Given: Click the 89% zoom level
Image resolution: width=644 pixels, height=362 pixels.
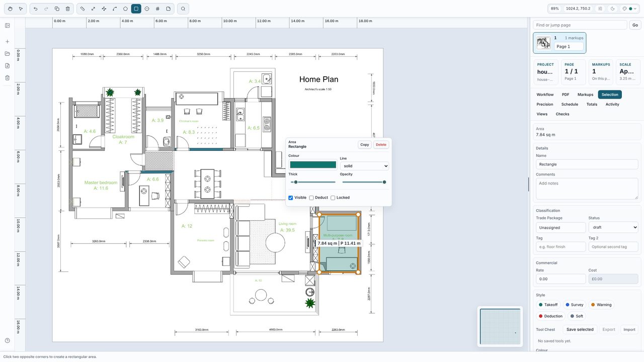Looking at the screenshot, I should click(554, 9).
